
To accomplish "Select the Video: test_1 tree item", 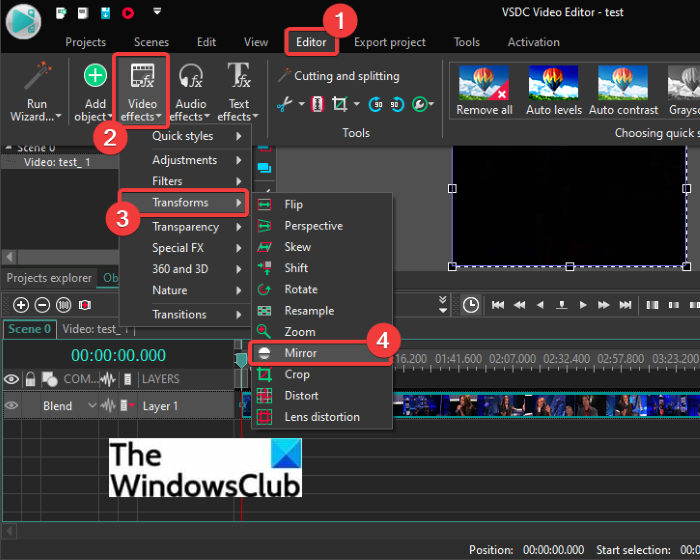I will [x=57, y=162].
